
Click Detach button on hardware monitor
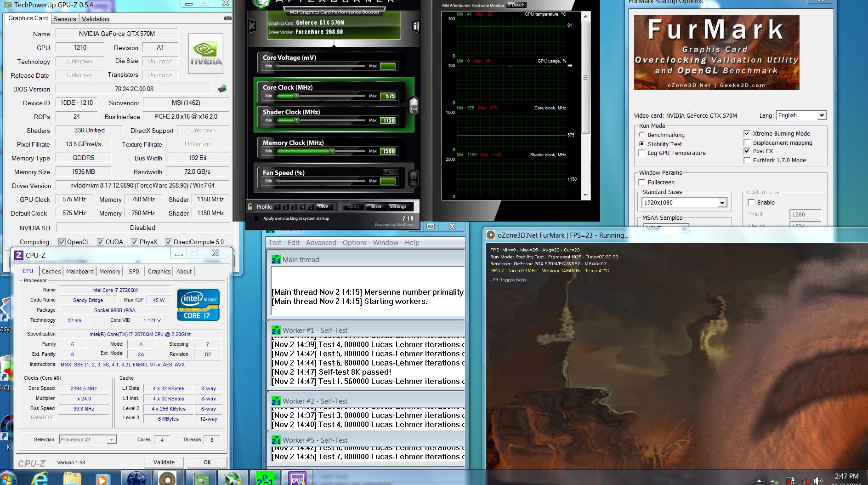pyautogui.click(x=516, y=5)
